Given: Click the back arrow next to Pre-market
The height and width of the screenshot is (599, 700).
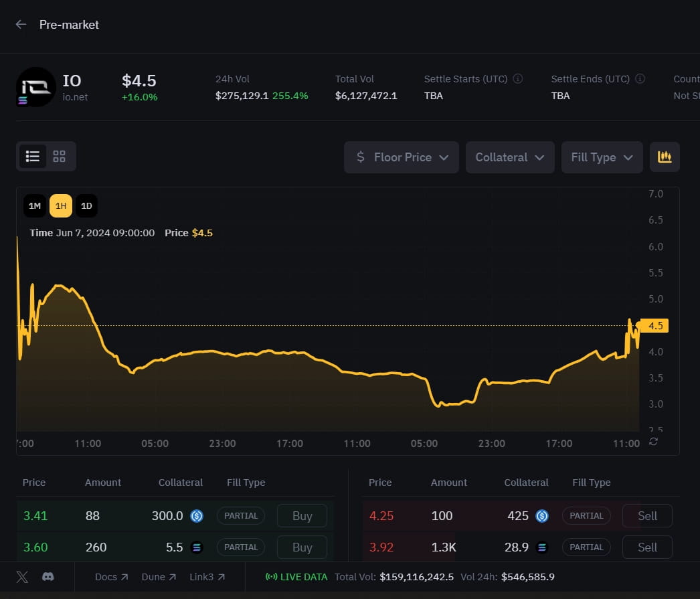Looking at the screenshot, I should click(x=21, y=25).
